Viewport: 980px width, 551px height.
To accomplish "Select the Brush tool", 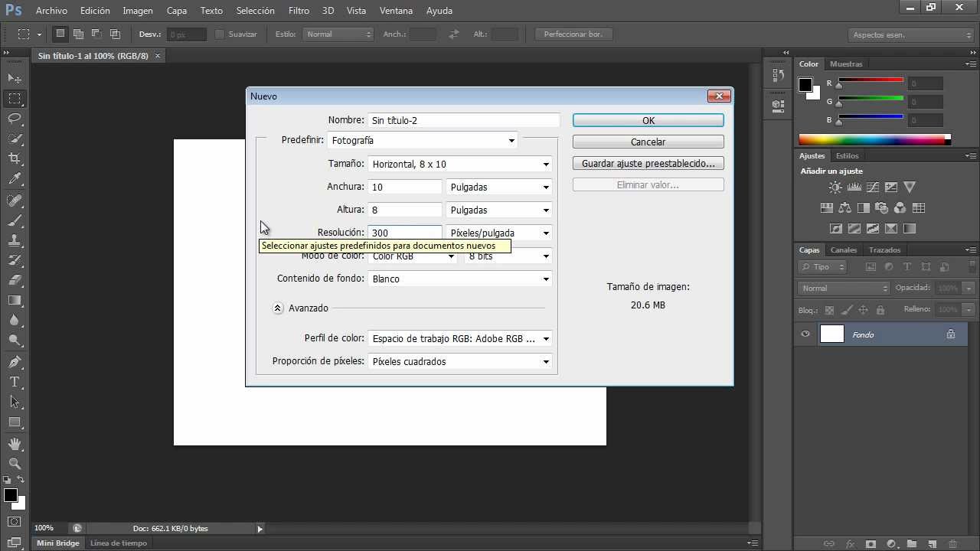I will coord(15,220).
